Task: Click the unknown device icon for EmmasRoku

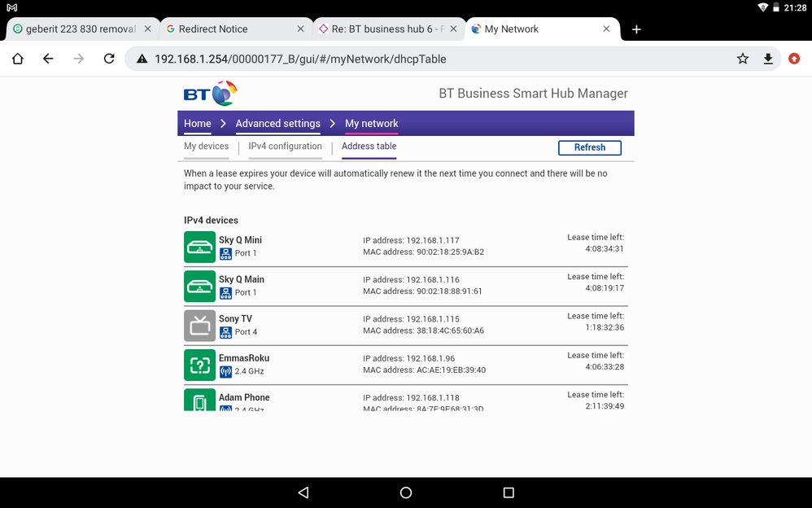Action: [199, 364]
